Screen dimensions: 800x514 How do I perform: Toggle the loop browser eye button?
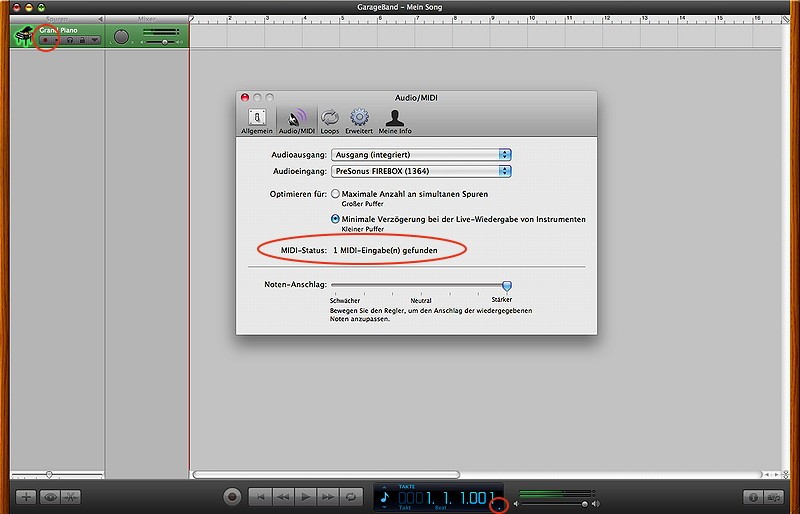[50, 497]
